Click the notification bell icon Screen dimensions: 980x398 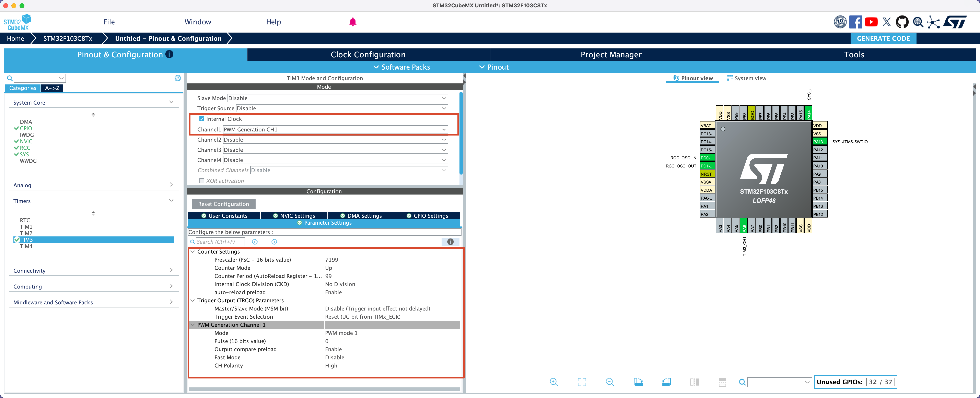coord(353,22)
